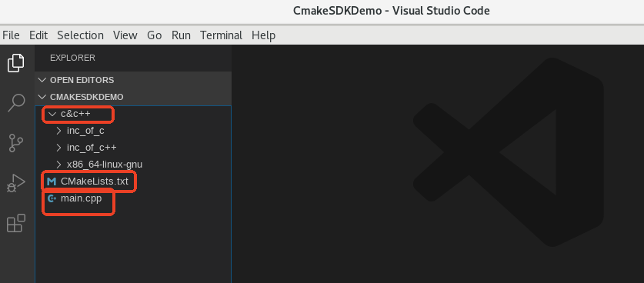
Task: Click the C++ icon beside main.cpp
Action: tap(52, 199)
